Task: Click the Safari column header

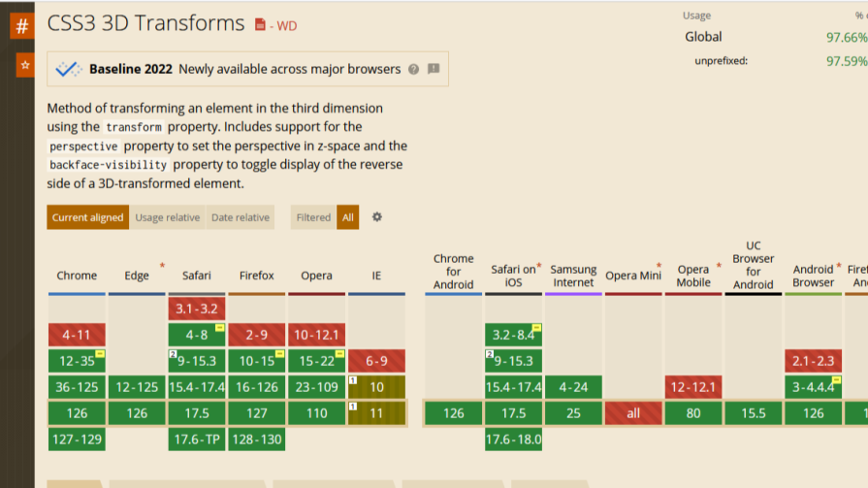Action: pos(197,276)
